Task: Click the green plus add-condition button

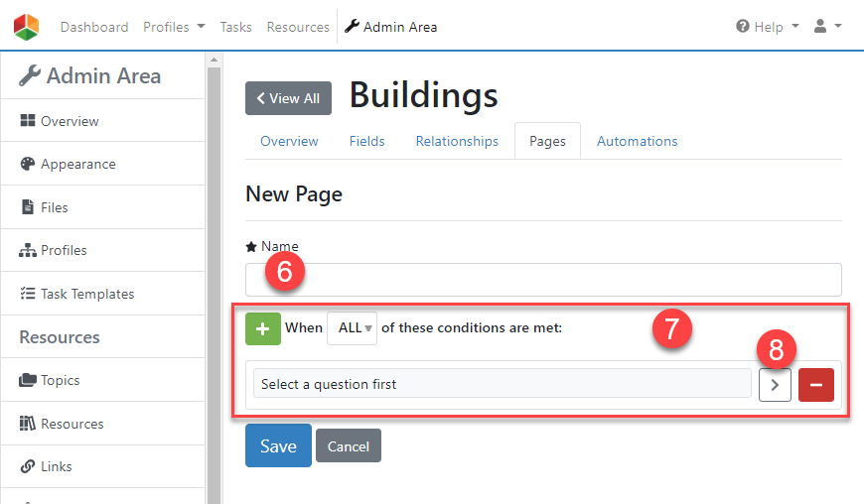Action: [263, 328]
